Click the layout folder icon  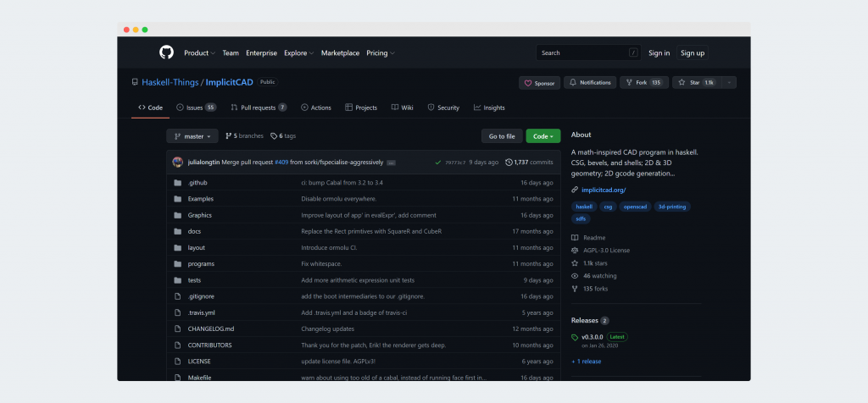point(178,248)
